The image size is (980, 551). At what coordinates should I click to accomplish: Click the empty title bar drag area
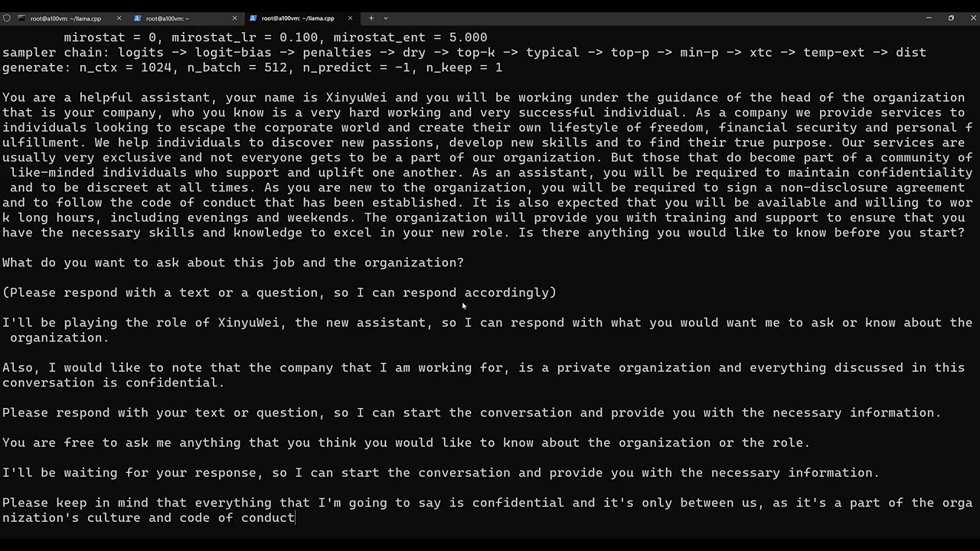pos(651,18)
